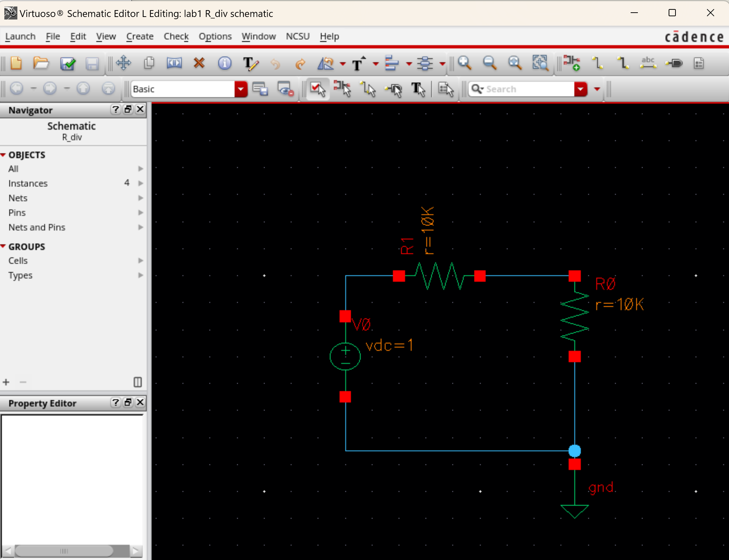Open the Create menu
Image resolution: width=729 pixels, height=560 pixels.
[140, 36]
